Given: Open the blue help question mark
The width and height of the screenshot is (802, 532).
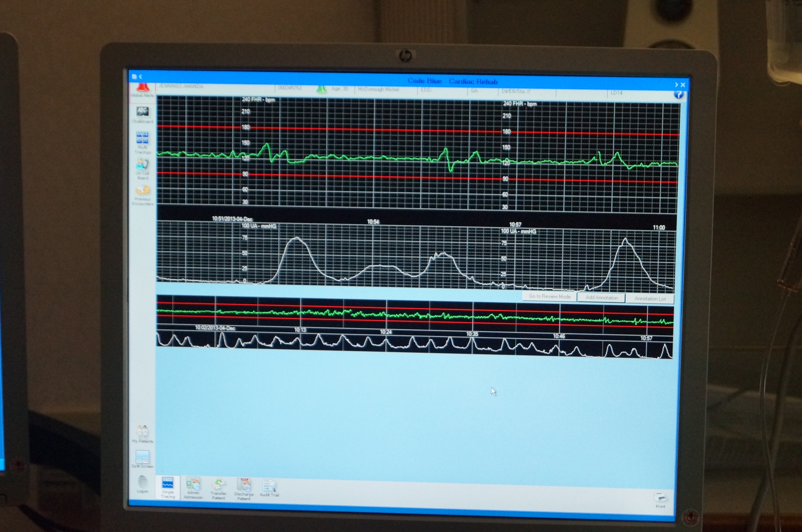Looking at the screenshot, I should 678,94.
